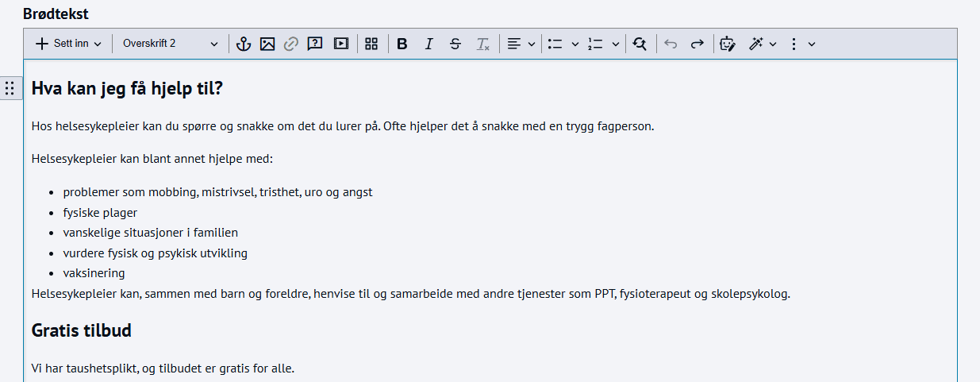This screenshot has height=382, width=980.
Task: Open the Sett inn menu
Action: pos(69,44)
